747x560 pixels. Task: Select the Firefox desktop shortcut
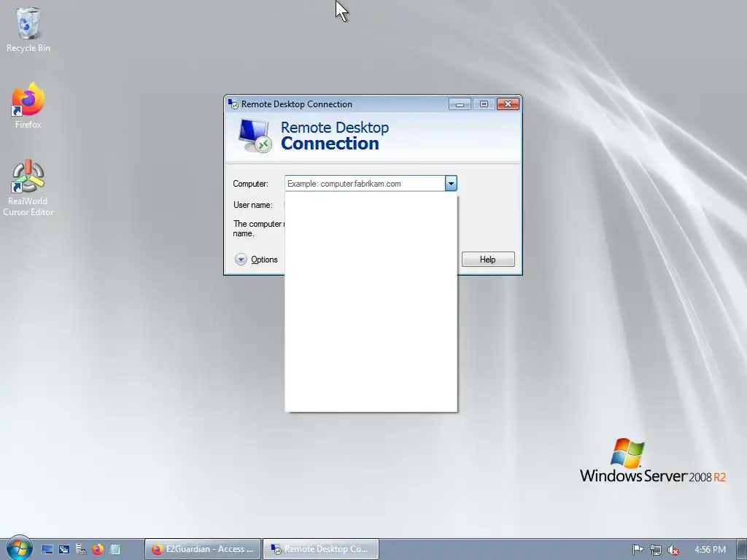[x=28, y=106]
